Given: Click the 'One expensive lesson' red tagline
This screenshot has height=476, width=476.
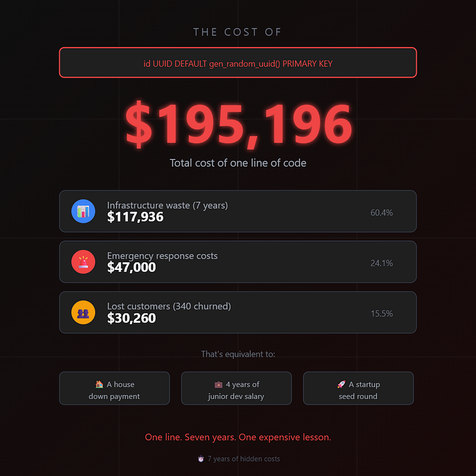Looking at the screenshot, I should click(238, 437).
